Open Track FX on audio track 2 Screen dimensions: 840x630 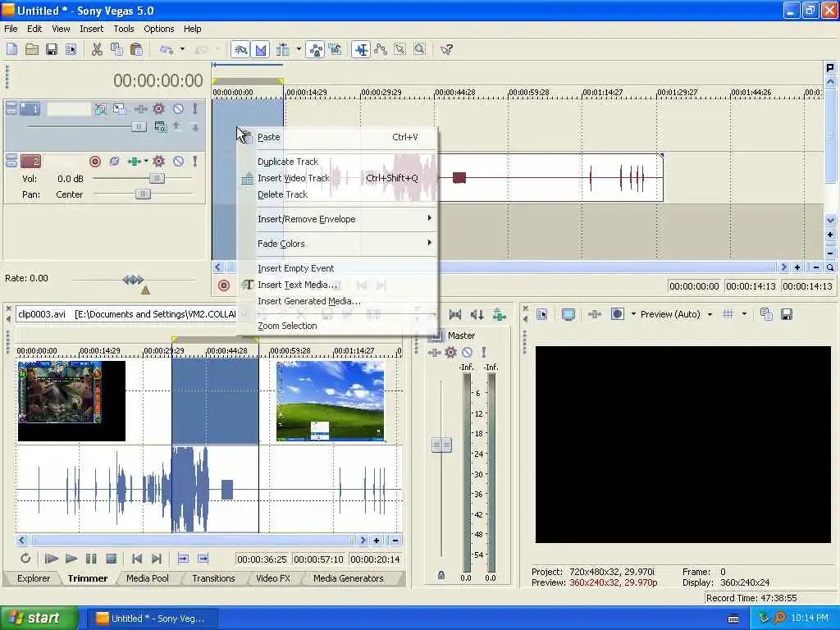[159, 162]
